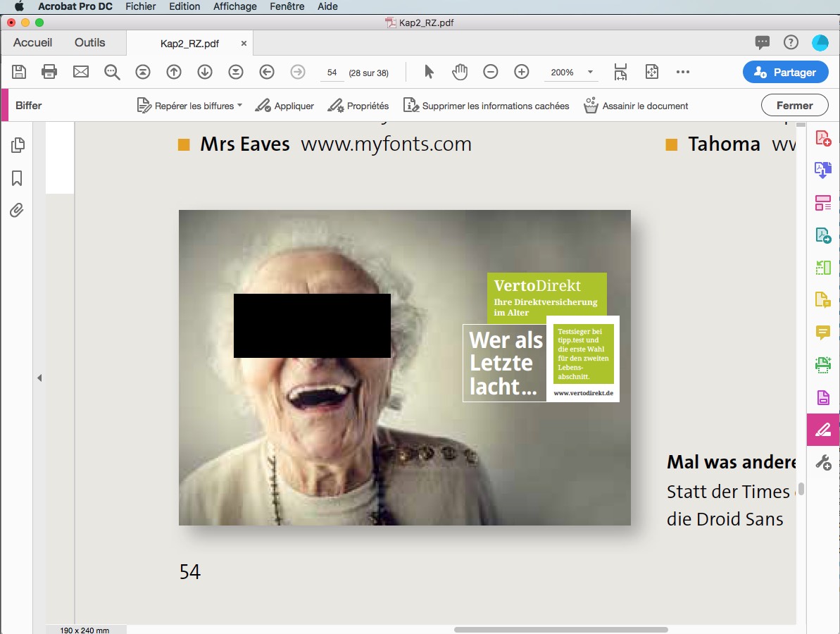Click the Fermer button

coord(794,106)
